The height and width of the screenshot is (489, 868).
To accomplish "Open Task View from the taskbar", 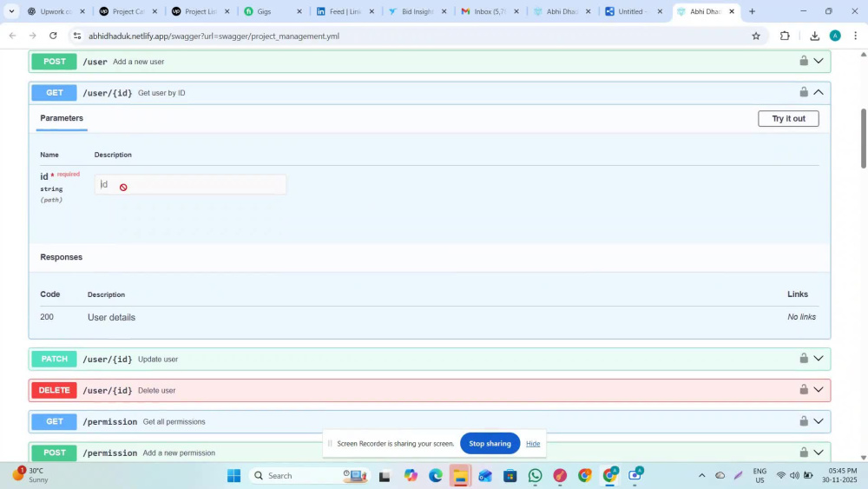I will pyautogui.click(x=385, y=476).
